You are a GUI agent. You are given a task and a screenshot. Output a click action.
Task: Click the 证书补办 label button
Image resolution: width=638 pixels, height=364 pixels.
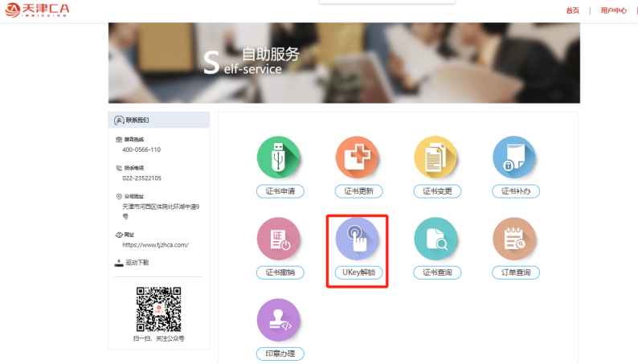tap(516, 191)
